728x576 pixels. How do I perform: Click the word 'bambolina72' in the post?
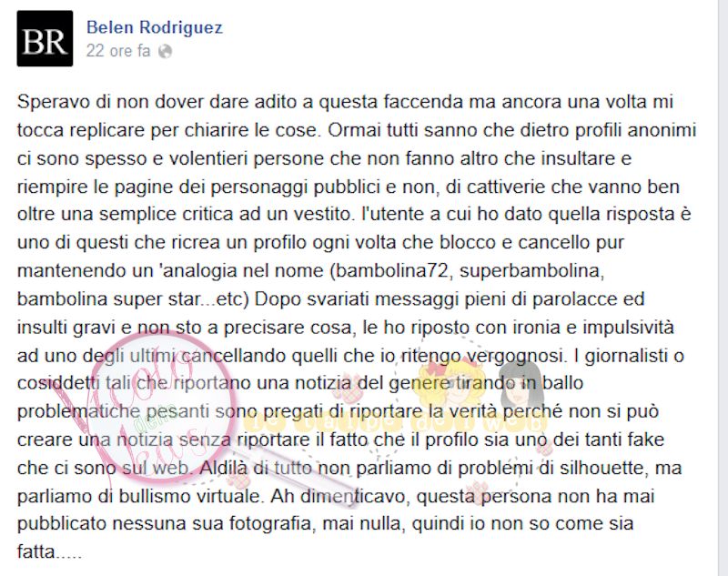point(392,270)
